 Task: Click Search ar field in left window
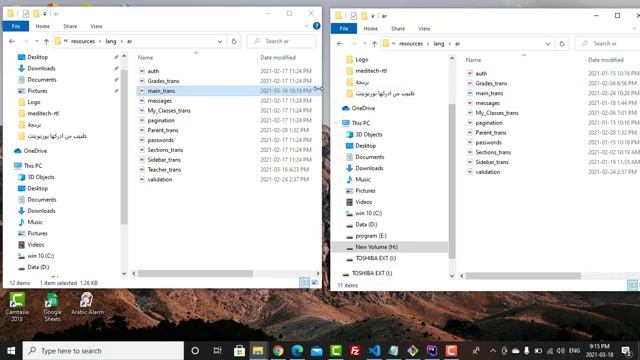click(x=282, y=41)
